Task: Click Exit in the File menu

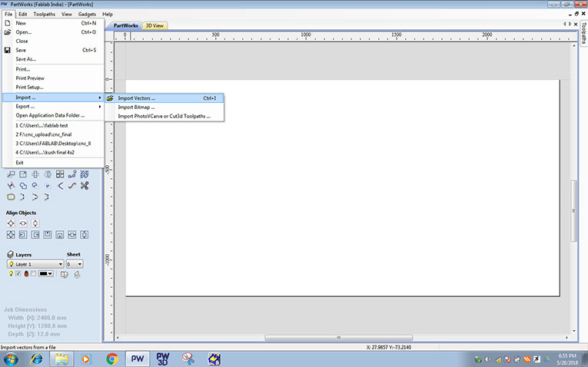Action: coord(53,163)
